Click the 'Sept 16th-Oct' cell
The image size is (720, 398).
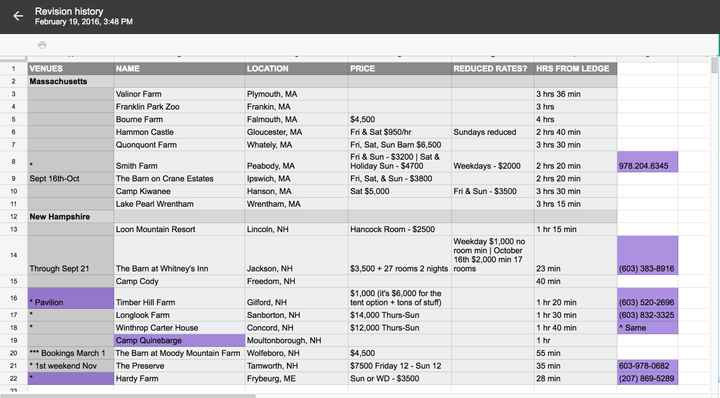(70, 179)
